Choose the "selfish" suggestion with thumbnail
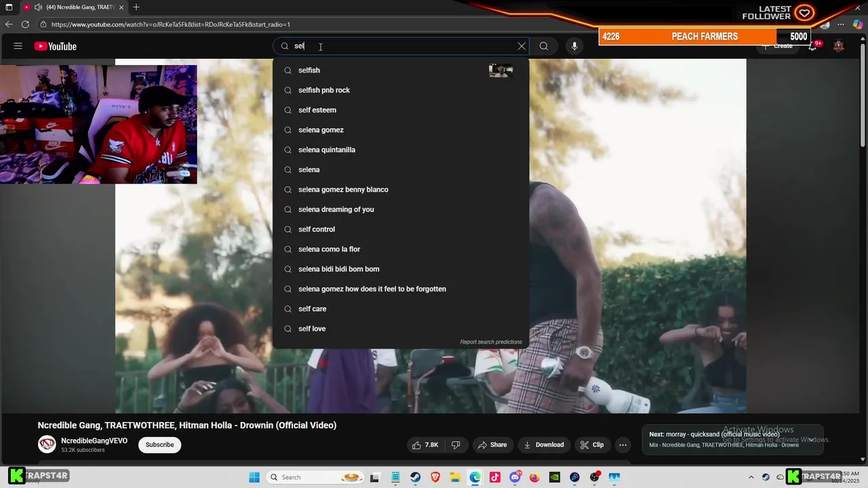The height and width of the screenshot is (488, 868). pos(400,70)
